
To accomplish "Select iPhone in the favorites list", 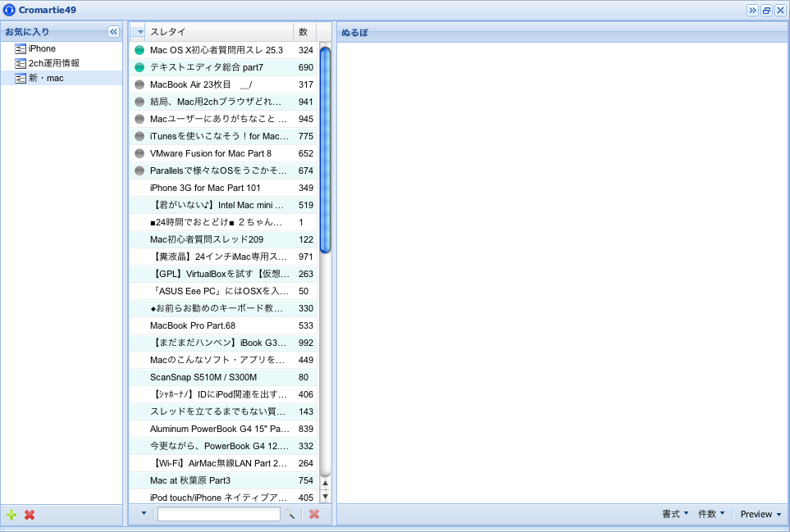I will 42,48.
